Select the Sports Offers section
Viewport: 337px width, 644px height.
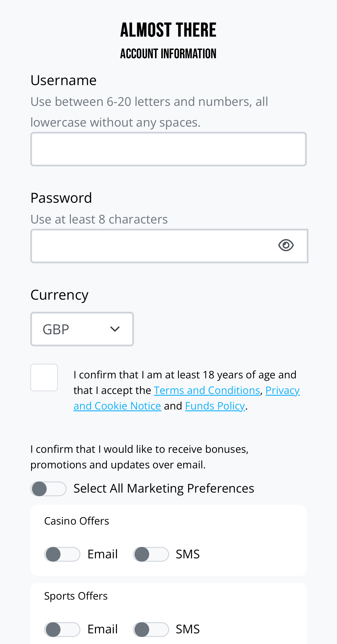(x=75, y=595)
